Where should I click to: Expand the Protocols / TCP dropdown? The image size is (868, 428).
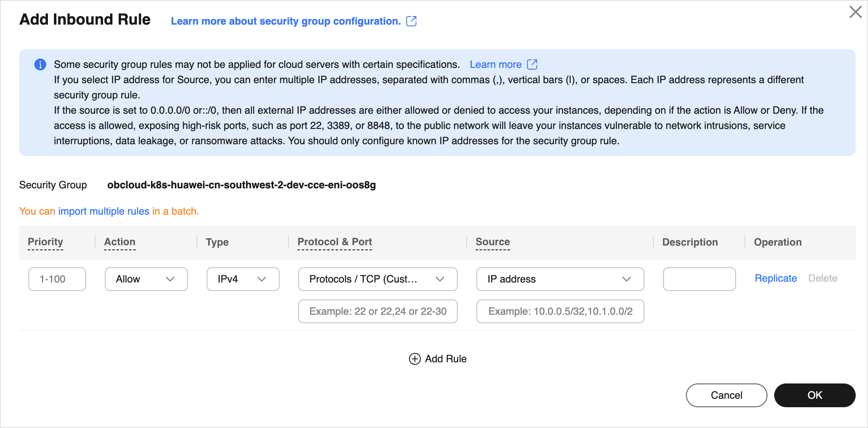tap(378, 279)
